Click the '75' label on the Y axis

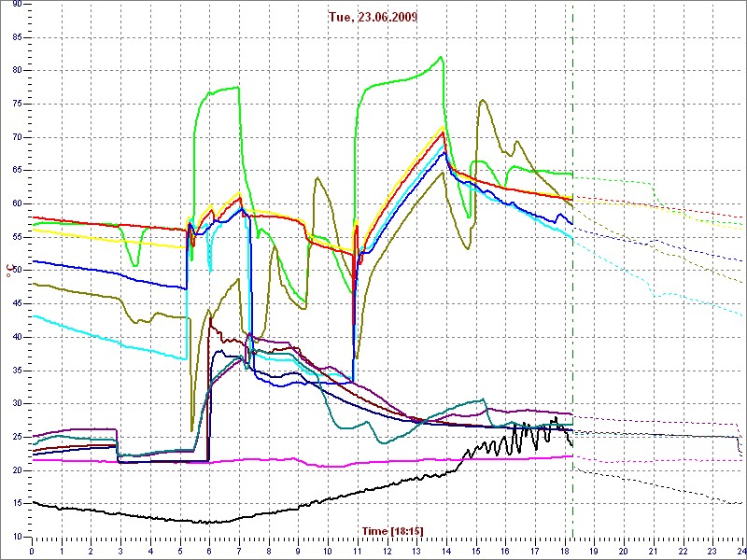coord(16,104)
